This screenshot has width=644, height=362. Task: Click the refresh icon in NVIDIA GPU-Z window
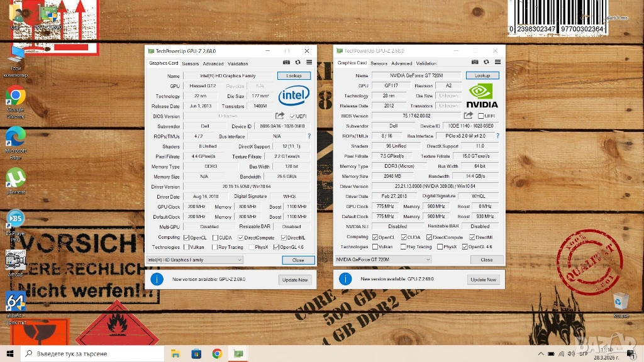(x=486, y=62)
